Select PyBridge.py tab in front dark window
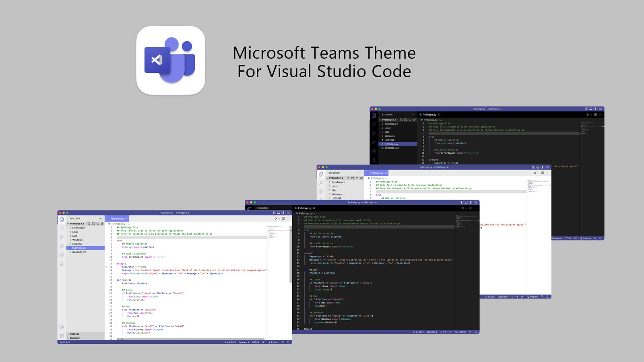This screenshot has height=362, width=644. [304, 208]
